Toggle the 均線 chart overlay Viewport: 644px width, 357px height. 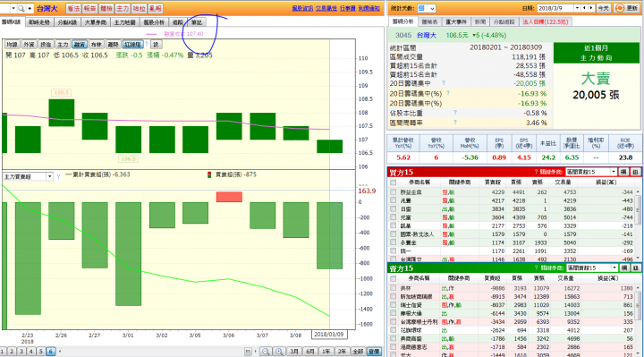pos(12,45)
